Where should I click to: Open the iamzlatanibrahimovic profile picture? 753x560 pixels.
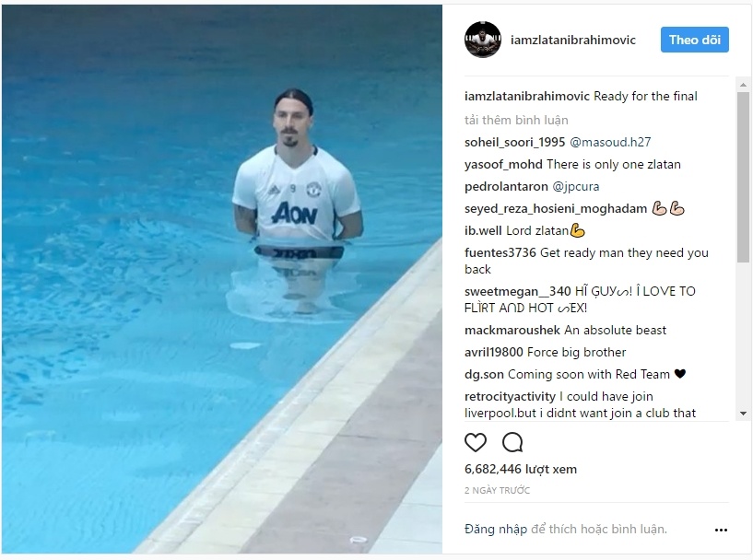point(483,40)
